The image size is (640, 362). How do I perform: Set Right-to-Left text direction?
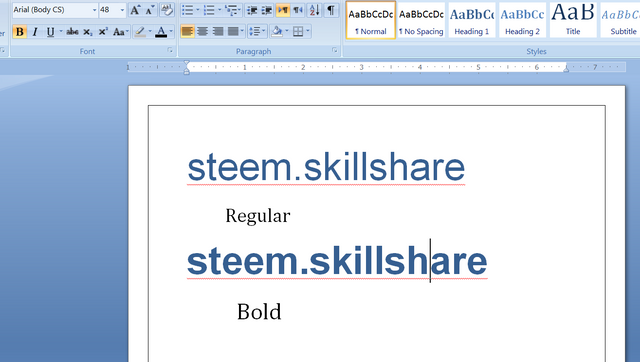coord(298,10)
